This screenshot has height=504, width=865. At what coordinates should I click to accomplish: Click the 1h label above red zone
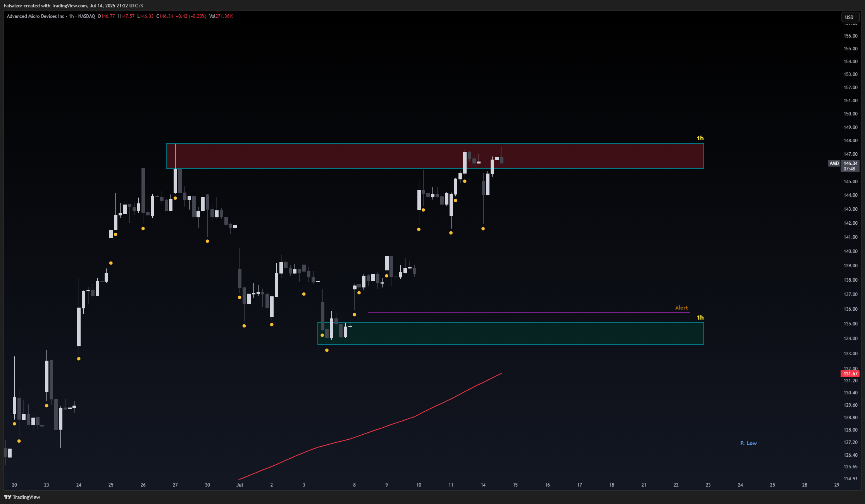[x=700, y=138]
